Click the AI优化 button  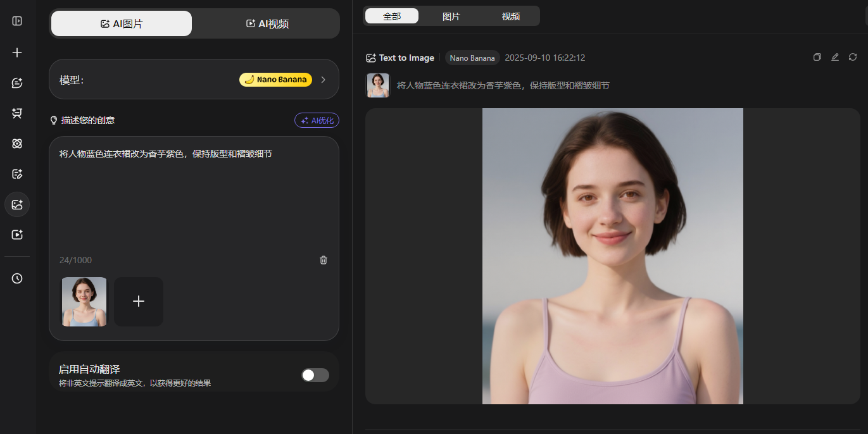[317, 120]
